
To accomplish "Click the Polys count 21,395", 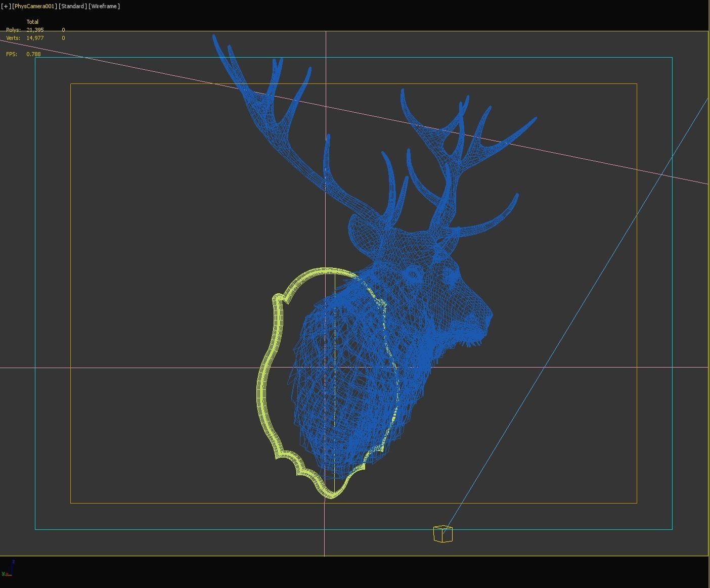I will coord(35,30).
